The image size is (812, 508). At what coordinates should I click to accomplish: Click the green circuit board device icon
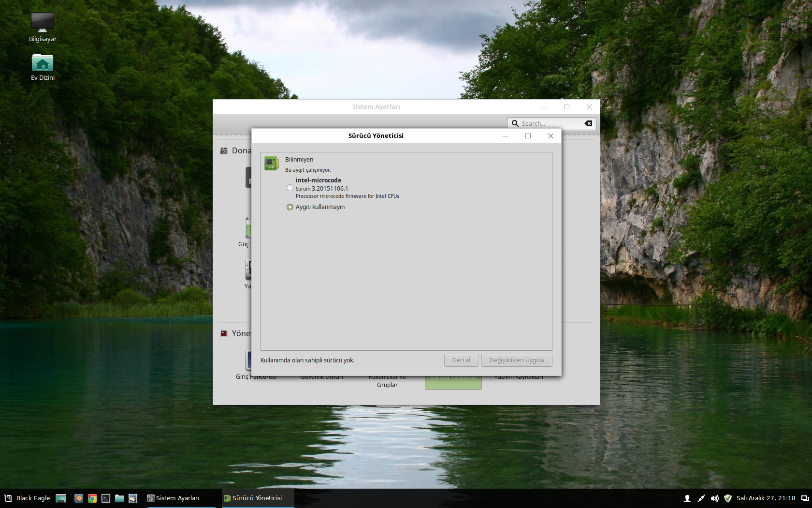pyautogui.click(x=272, y=164)
